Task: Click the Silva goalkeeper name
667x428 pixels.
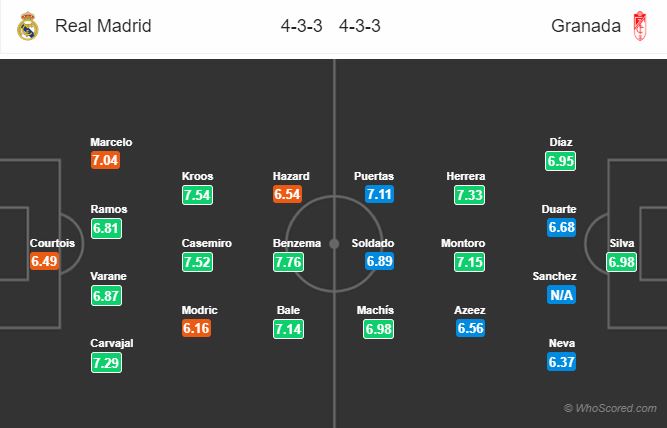Action: (622, 243)
